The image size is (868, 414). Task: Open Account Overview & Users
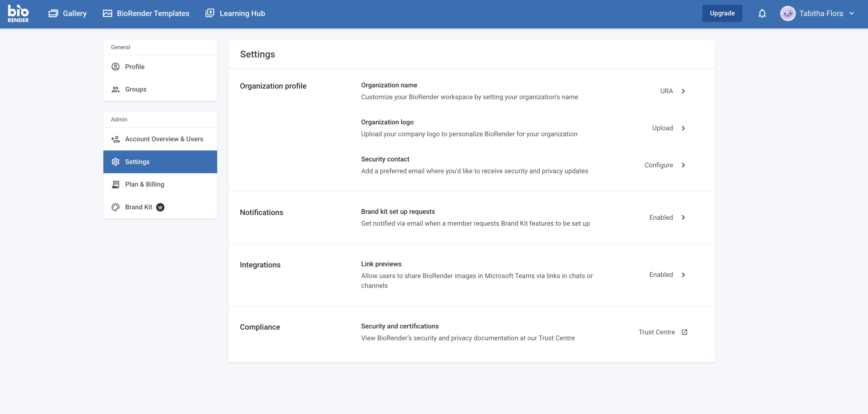(160, 139)
